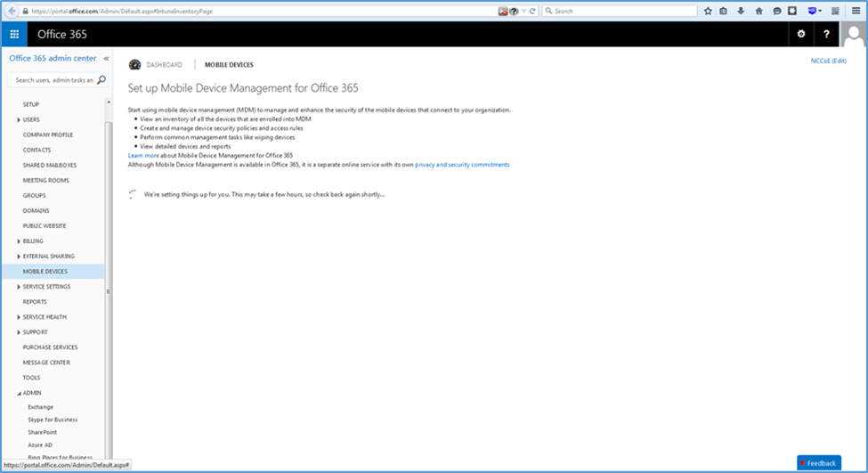The width and height of the screenshot is (868, 473).
Task: Open the settings gear in header
Action: (x=801, y=35)
